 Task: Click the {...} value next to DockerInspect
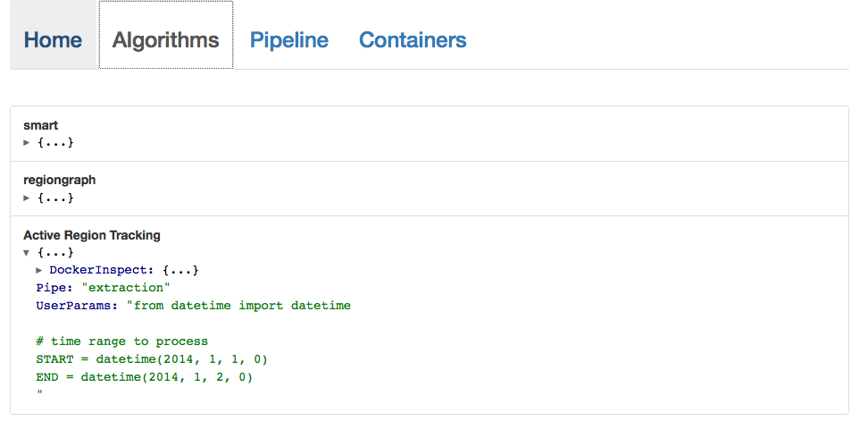(x=180, y=270)
